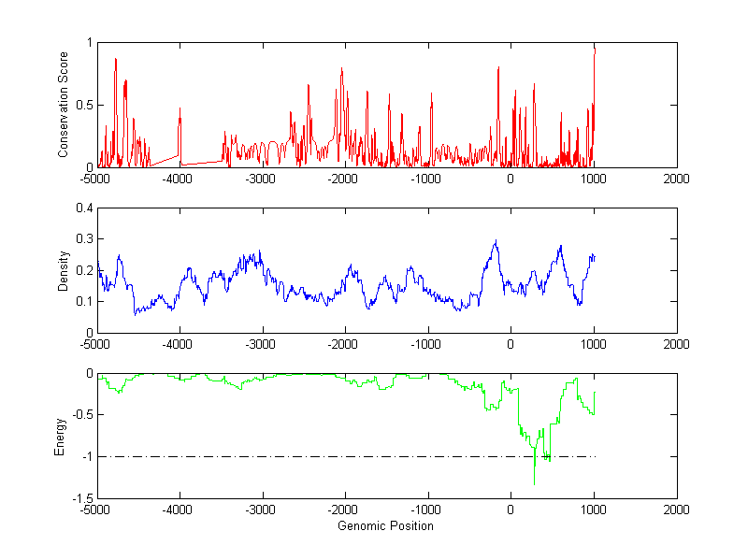Select the red peak near position -4700
Viewport: 748px width, 560px height.
[116, 60]
